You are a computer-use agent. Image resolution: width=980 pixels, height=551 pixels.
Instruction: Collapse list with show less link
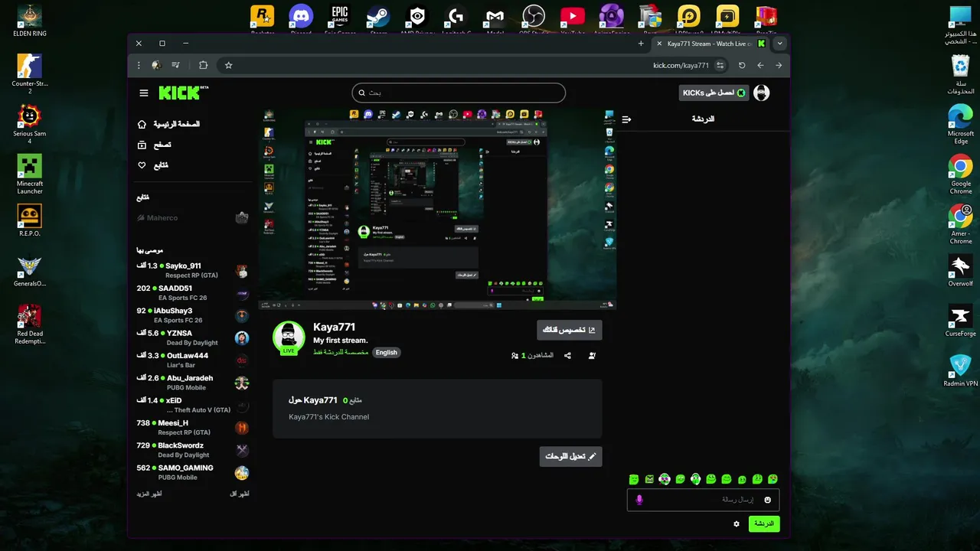[x=240, y=494]
